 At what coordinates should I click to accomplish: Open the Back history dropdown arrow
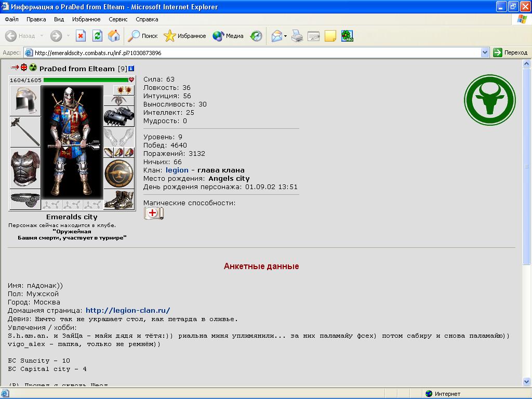coord(42,36)
